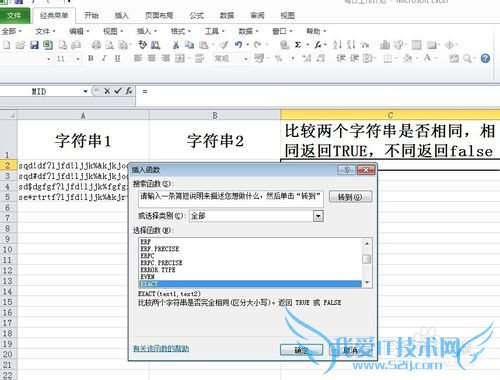Open the 或选择类别 category dropdown in dialog

[x=318, y=216]
